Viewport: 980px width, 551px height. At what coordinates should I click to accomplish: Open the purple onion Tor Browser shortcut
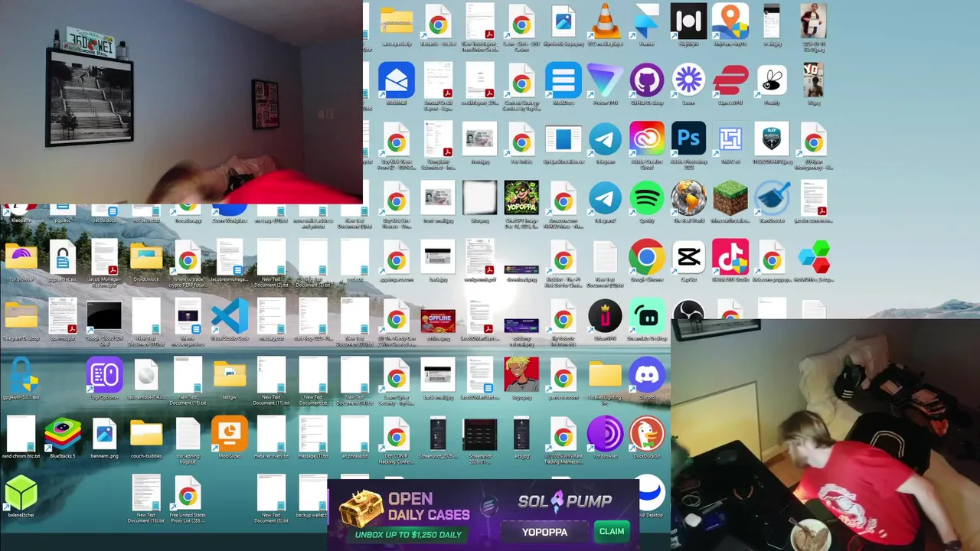coord(605,435)
